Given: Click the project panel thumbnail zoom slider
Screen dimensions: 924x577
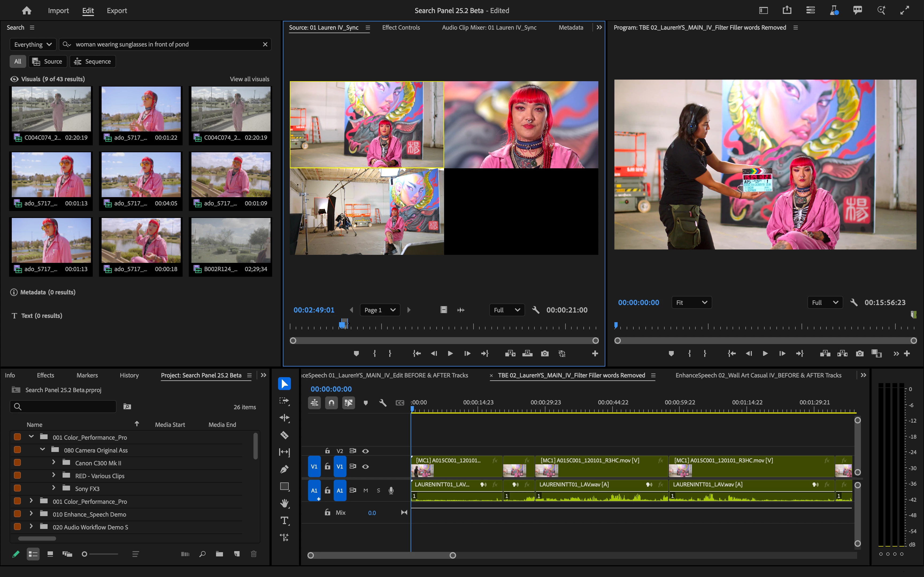Looking at the screenshot, I should coord(85,554).
